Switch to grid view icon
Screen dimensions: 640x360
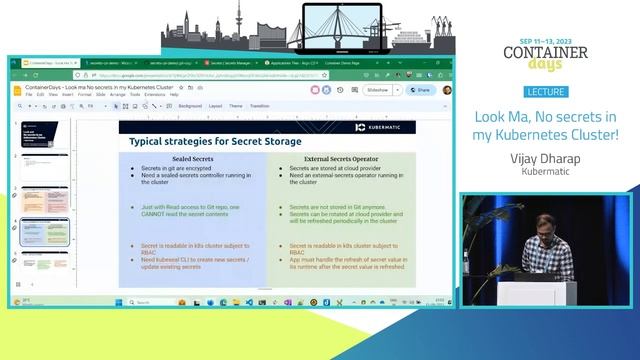point(18,284)
